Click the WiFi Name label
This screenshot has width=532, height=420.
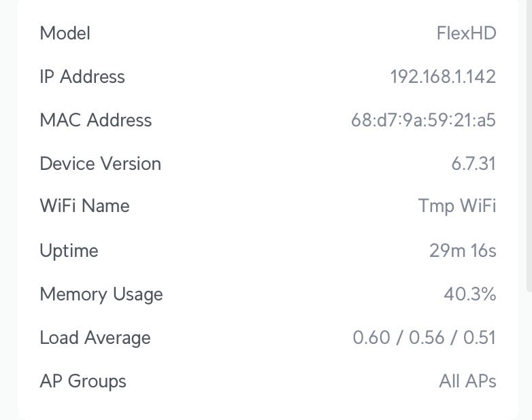84,206
